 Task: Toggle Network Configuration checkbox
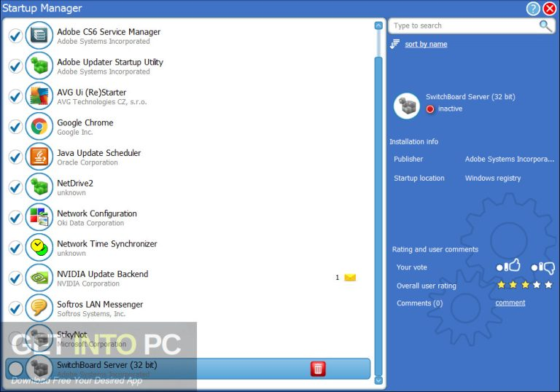point(15,217)
